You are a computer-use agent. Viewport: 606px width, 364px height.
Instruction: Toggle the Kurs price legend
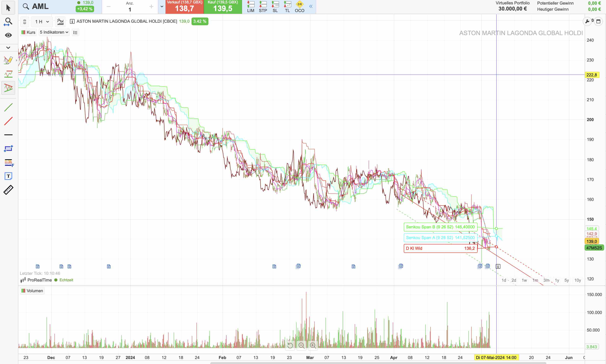click(x=28, y=32)
